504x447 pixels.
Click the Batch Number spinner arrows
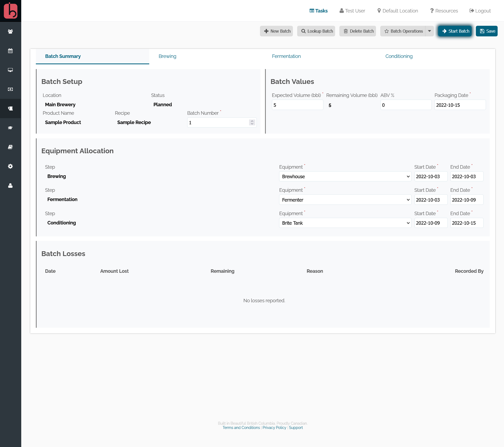tap(252, 122)
